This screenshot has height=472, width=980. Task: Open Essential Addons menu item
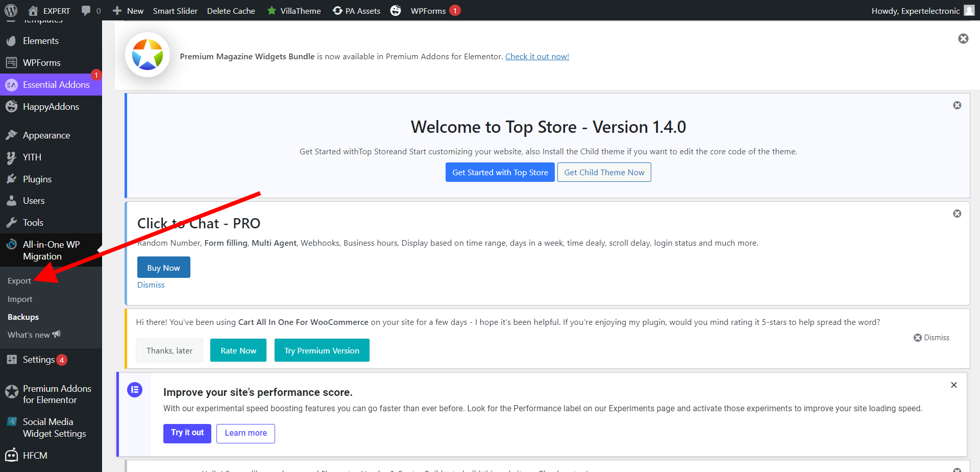[x=56, y=85]
